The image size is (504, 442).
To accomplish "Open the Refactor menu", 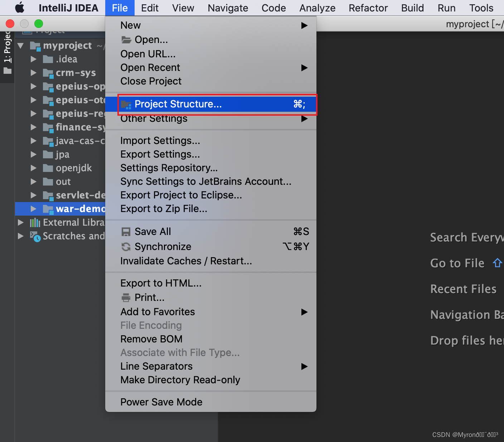I will click(x=368, y=8).
